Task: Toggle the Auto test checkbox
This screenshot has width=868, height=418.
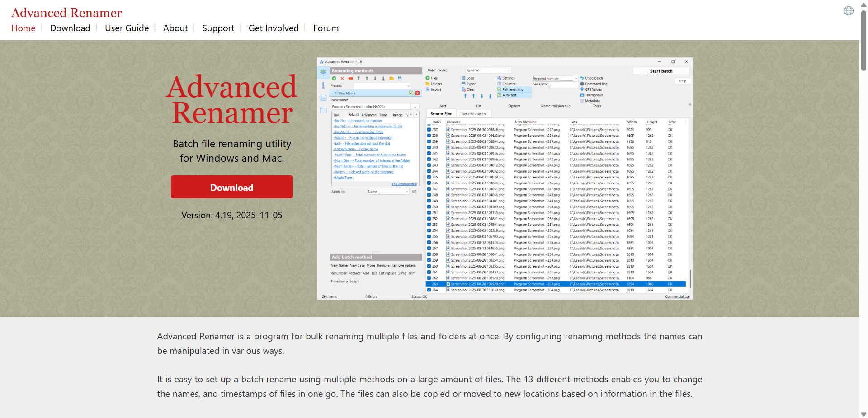Action: [500, 95]
